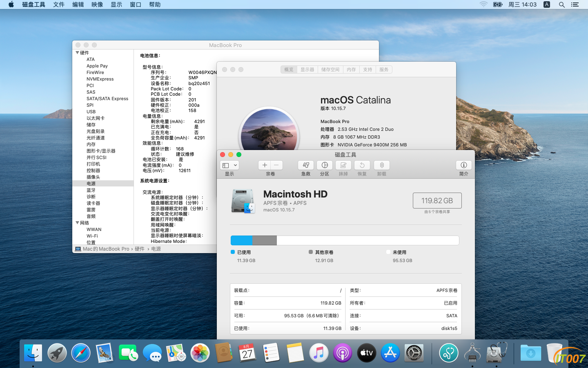This screenshot has height=368, width=588.
Task: Open Contacts from the Dock
Action: point(224,352)
